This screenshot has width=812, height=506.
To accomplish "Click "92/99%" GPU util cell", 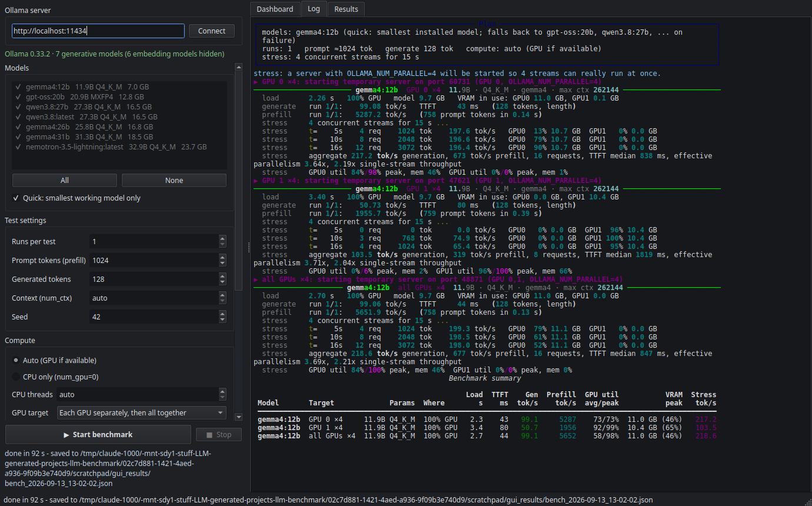I will [605, 428].
